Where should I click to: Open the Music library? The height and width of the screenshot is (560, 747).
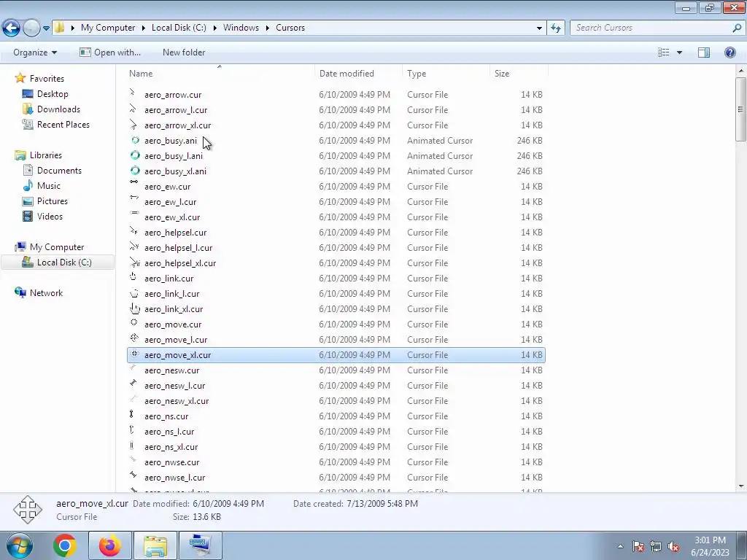pyautogui.click(x=49, y=186)
